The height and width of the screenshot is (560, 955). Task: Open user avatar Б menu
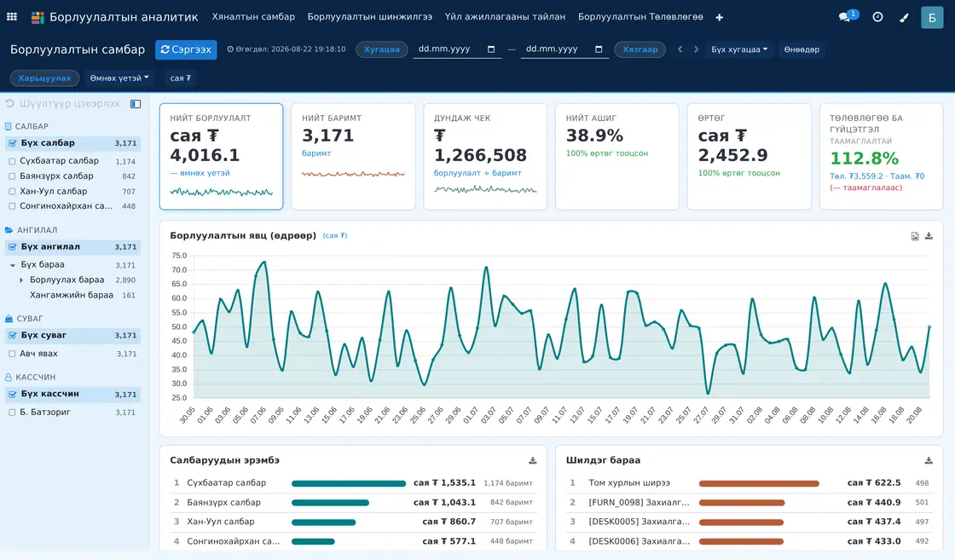pos(932,18)
